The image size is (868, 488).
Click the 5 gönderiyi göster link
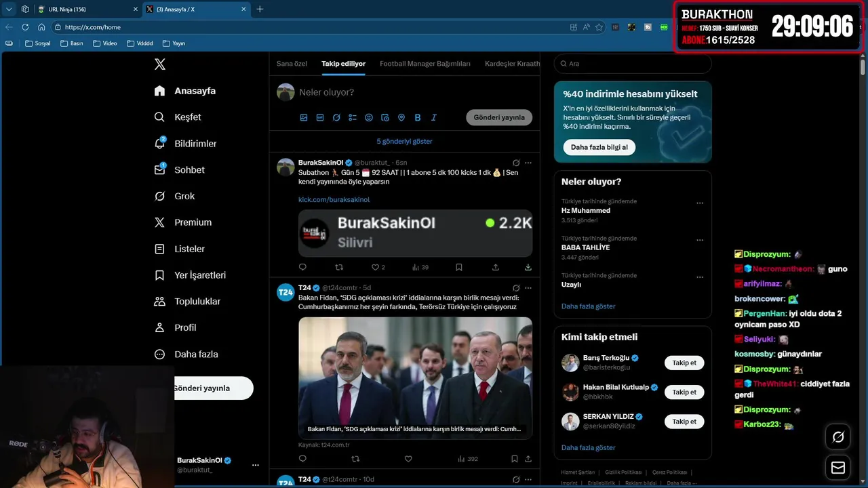click(404, 141)
